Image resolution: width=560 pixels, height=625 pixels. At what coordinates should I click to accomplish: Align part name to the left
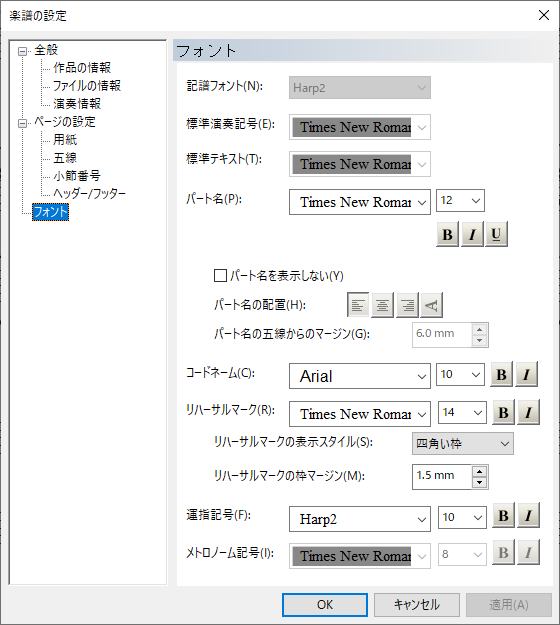[x=358, y=305]
